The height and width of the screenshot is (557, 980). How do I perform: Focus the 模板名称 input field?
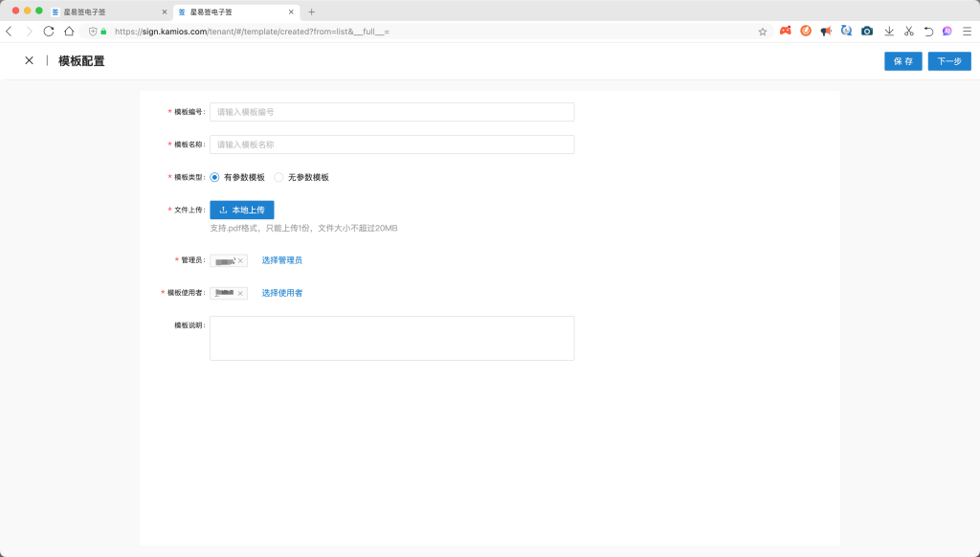click(391, 145)
